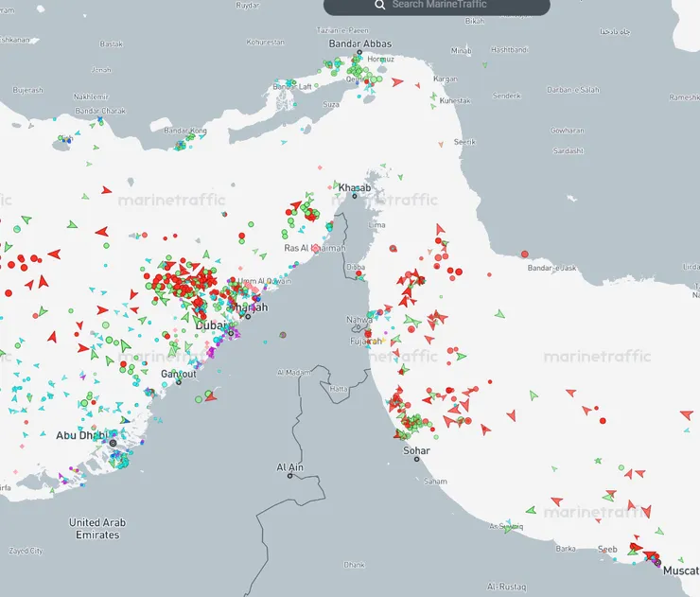Click the United Arab Emirates country label
Screen dimensions: 700x597
pyautogui.click(x=97, y=528)
